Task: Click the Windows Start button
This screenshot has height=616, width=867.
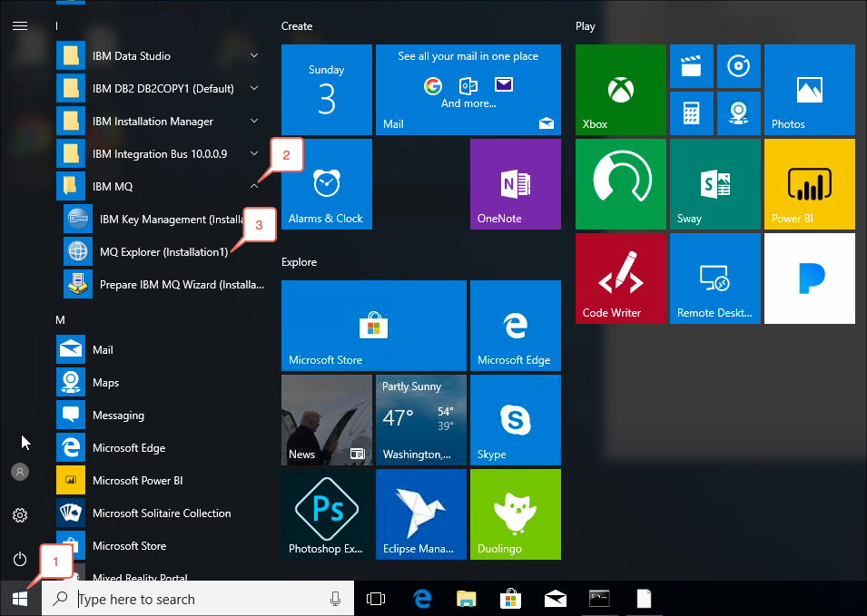Action: pos(21,599)
